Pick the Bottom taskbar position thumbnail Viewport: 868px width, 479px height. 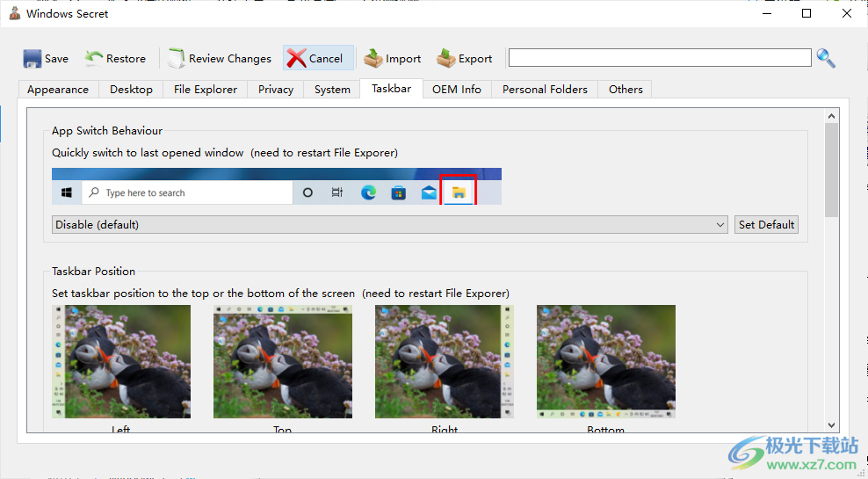pyautogui.click(x=606, y=361)
